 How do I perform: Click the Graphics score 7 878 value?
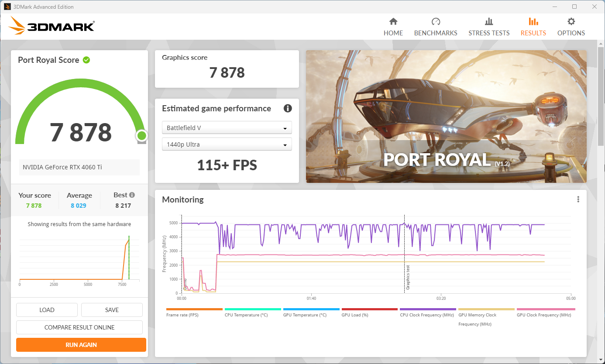(227, 72)
